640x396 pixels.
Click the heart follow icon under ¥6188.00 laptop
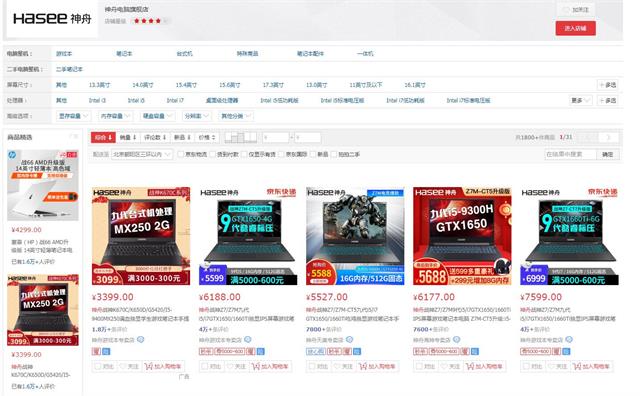tap(230, 366)
